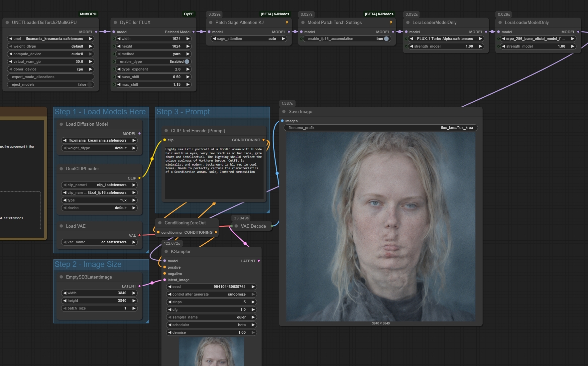Collapse the KSampler node dot
This screenshot has width=588, height=366.
[166, 252]
